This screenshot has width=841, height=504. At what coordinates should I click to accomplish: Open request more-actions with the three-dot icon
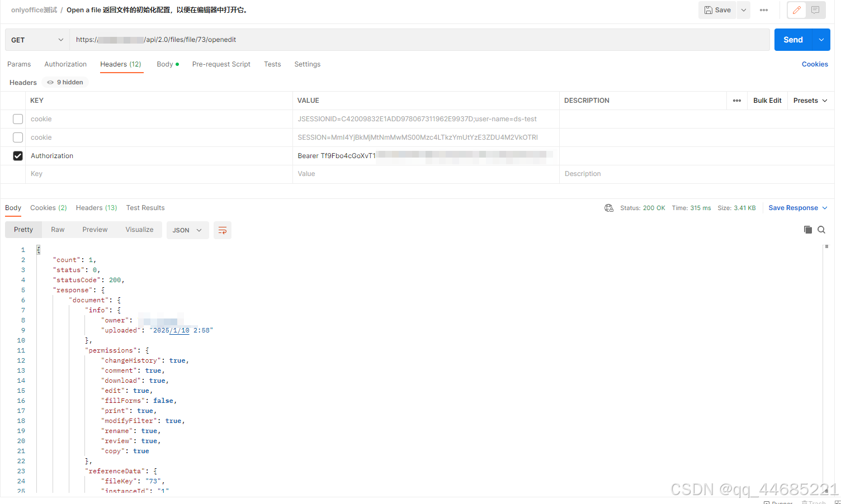pos(764,9)
